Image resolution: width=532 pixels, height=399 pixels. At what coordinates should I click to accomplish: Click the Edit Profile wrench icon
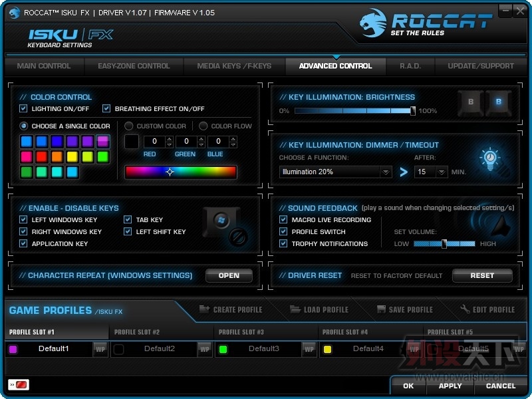464,309
